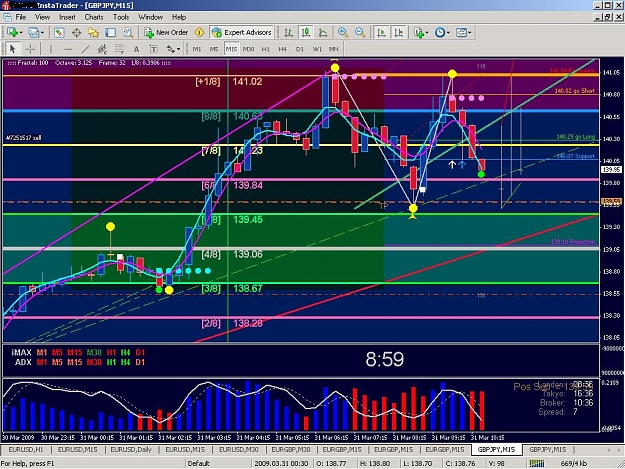
Task: Open Data Window crosshair-target icon
Action: point(76,32)
